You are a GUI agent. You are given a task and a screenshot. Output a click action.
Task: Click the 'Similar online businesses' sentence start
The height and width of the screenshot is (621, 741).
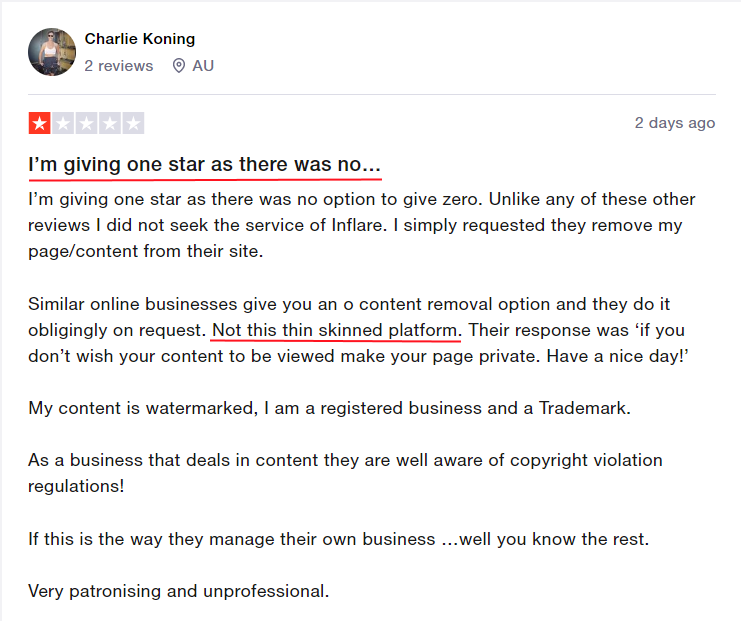(x=132, y=304)
